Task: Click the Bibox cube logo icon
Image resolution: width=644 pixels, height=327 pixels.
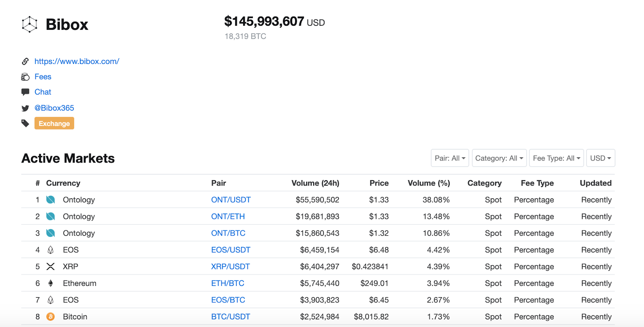Action: pos(29,25)
